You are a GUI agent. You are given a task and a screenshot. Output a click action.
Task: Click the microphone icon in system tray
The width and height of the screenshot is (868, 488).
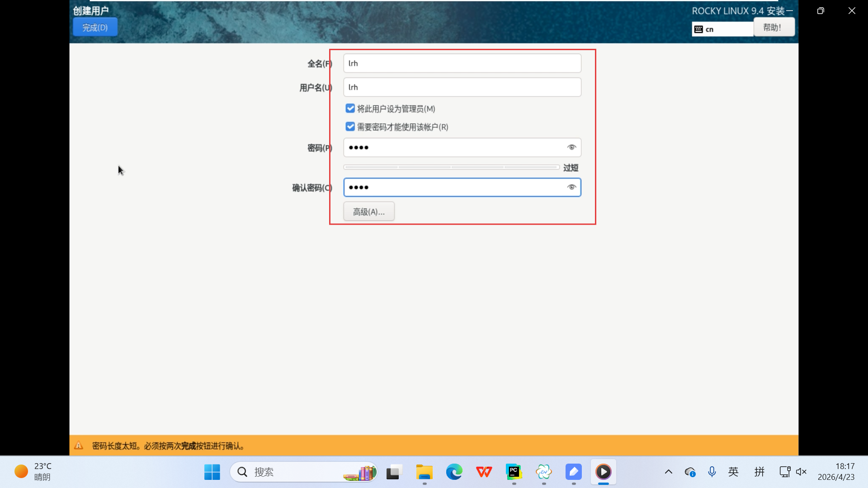[x=712, y=472]
